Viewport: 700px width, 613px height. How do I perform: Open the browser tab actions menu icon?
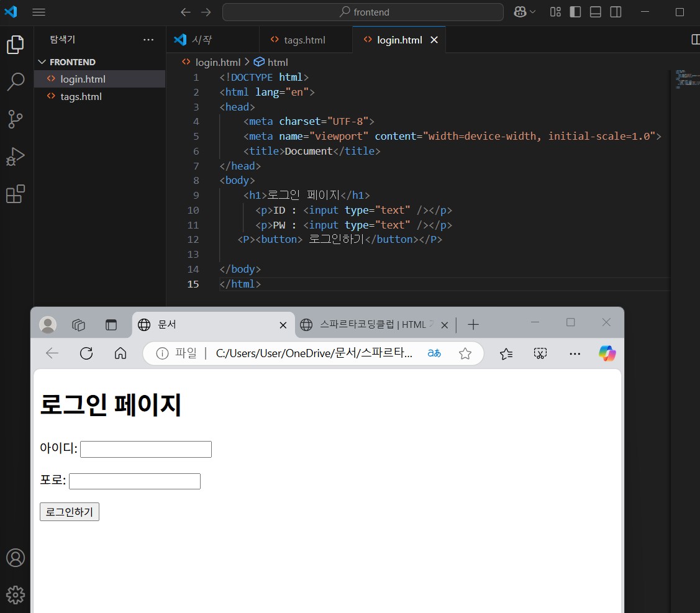[x=111, y=325]
